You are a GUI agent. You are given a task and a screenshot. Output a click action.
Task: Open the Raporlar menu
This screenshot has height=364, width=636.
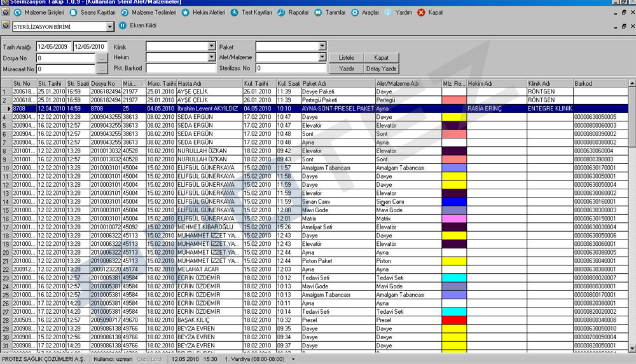coord(298,13)
